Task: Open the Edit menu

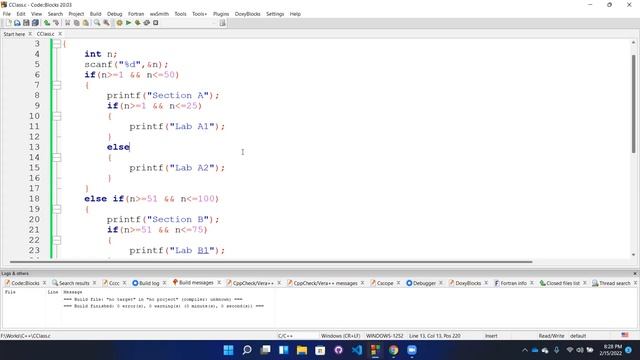Action: click(21, 14)
